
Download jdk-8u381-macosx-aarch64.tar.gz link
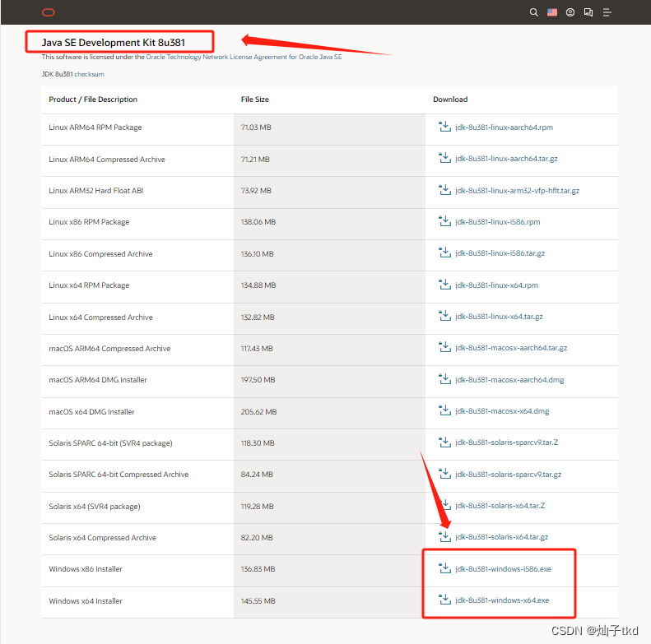click(x=511, y=348)
